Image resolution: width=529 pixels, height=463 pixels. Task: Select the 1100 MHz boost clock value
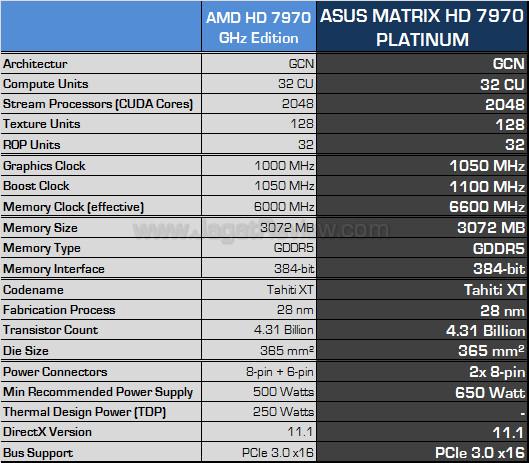487,187
